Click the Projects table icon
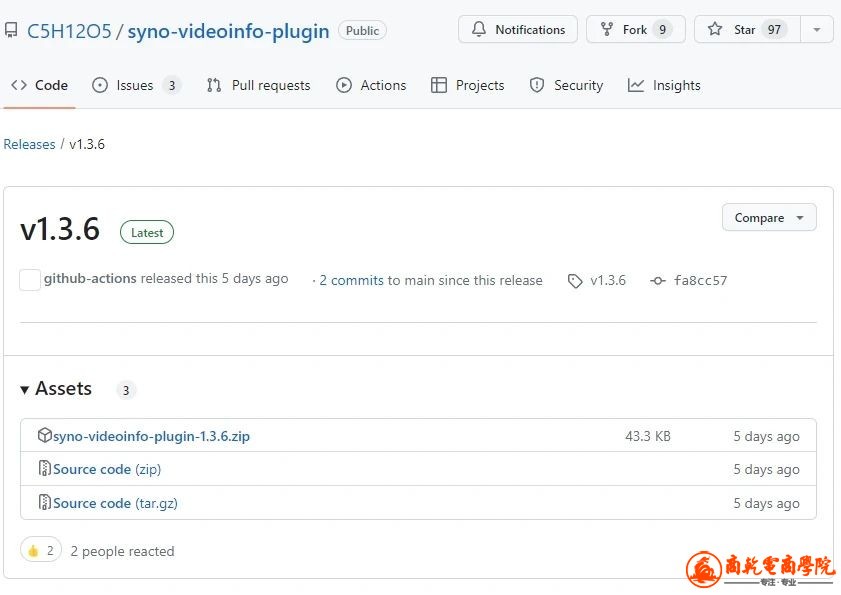This screenshot has height=595, width=841. pyautogui.click(x=439, y=85)
